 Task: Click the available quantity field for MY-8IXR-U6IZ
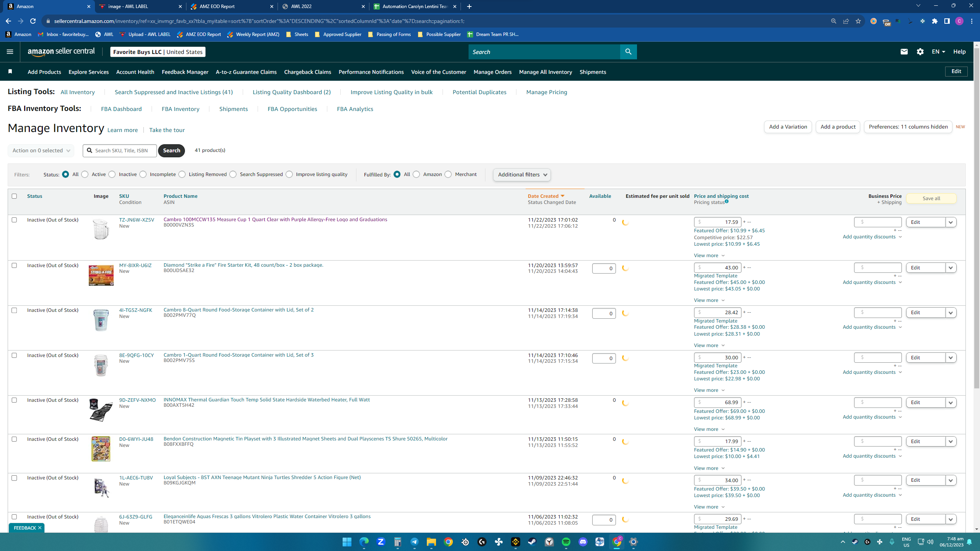click(x=604, y=268)
